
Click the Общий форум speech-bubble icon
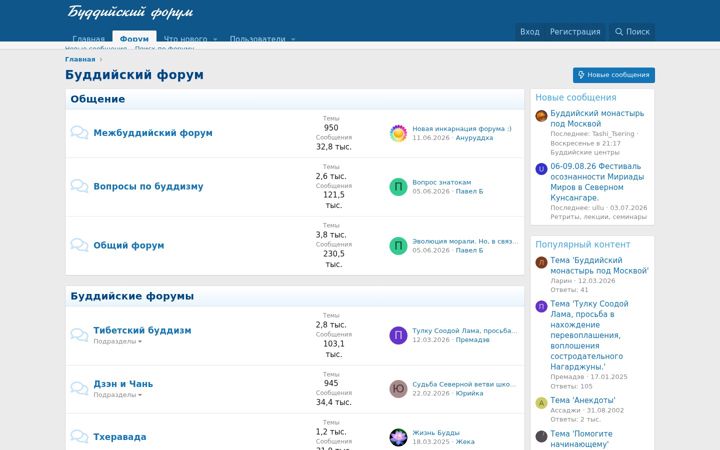[x=79, y=245]
